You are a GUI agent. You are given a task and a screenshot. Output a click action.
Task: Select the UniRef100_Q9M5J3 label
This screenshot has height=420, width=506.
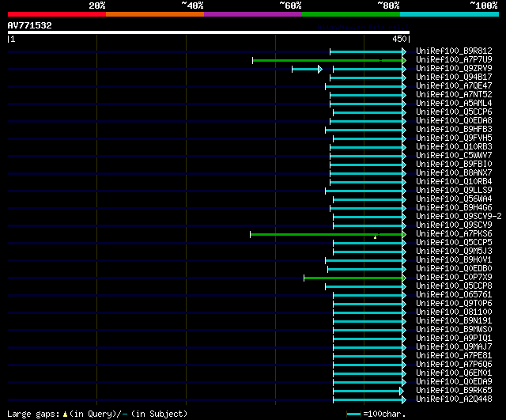[x=454, y=252]
